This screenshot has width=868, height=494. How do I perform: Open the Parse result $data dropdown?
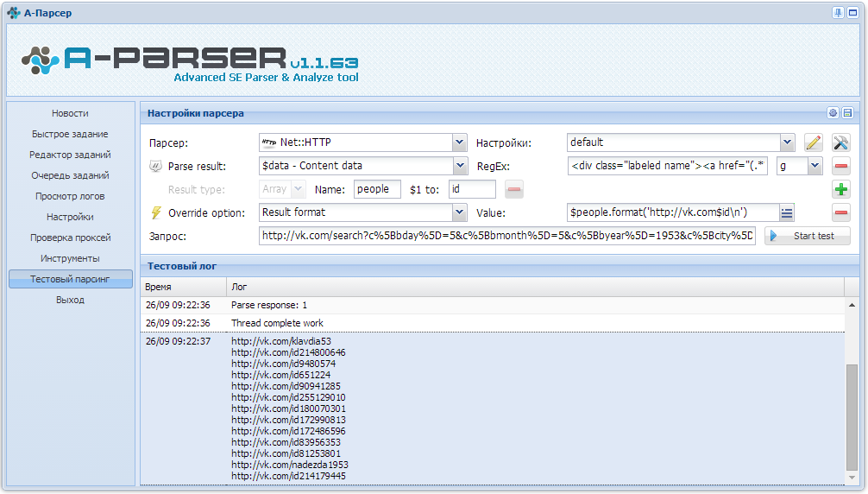[460, 166]
